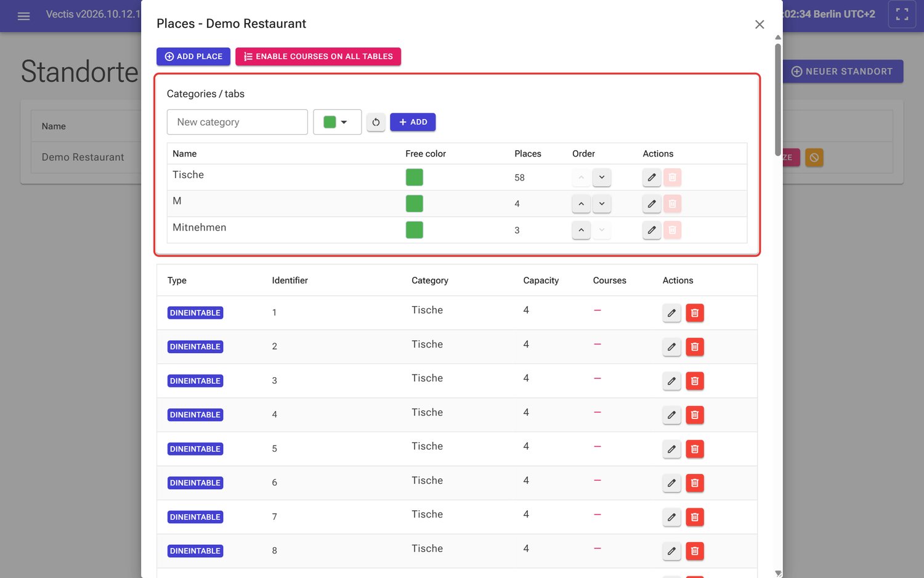The image size is (924, 578).
Task: Move Tische category down
Action: tap(602, 177)
